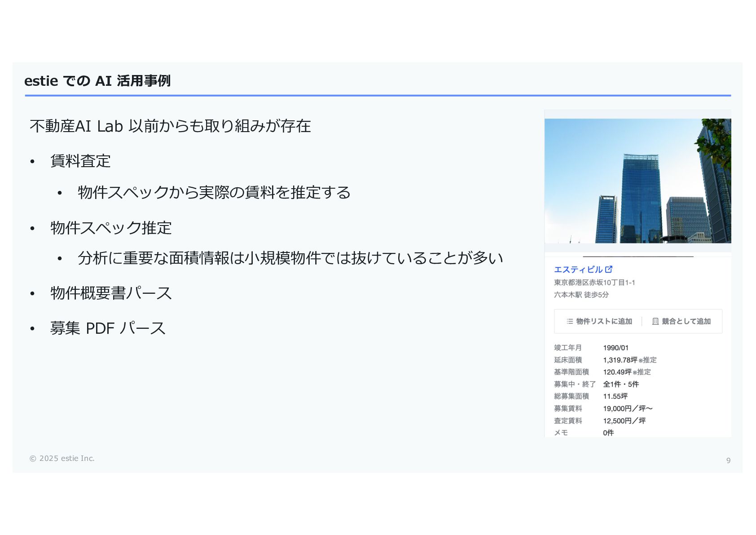Click the list icon beside 物件リストに追加
This screenshot has width=756, height=535.
pos(570,321)
